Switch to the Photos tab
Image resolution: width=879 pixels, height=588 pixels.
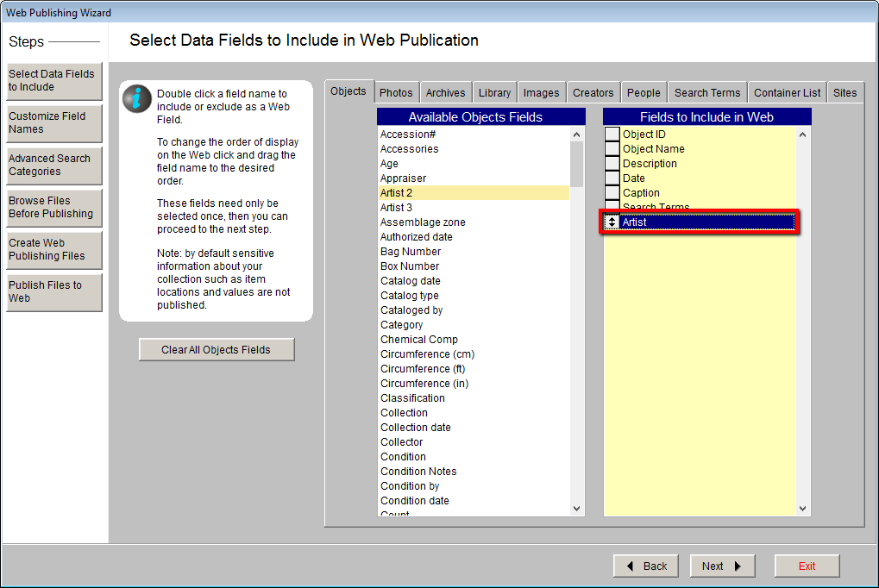tap(396, 93)
